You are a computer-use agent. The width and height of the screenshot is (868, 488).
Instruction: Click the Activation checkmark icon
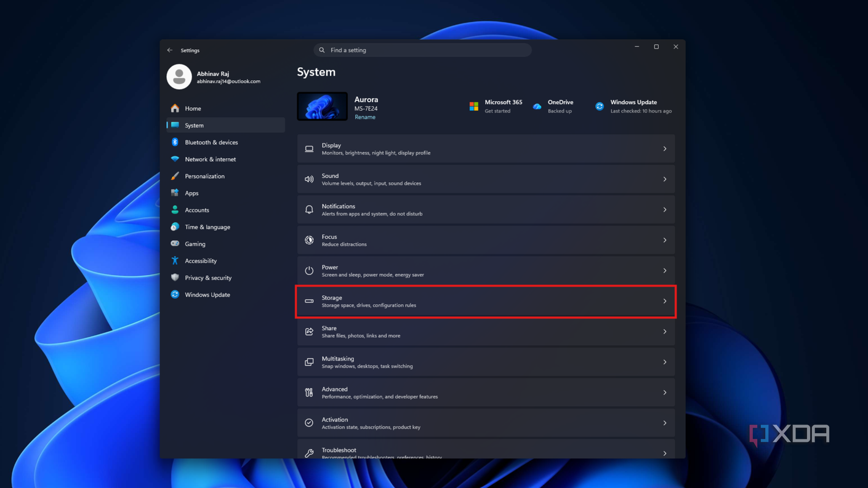309,423
